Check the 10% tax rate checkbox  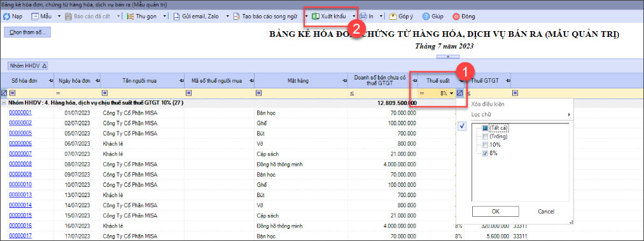coord(485,145)
